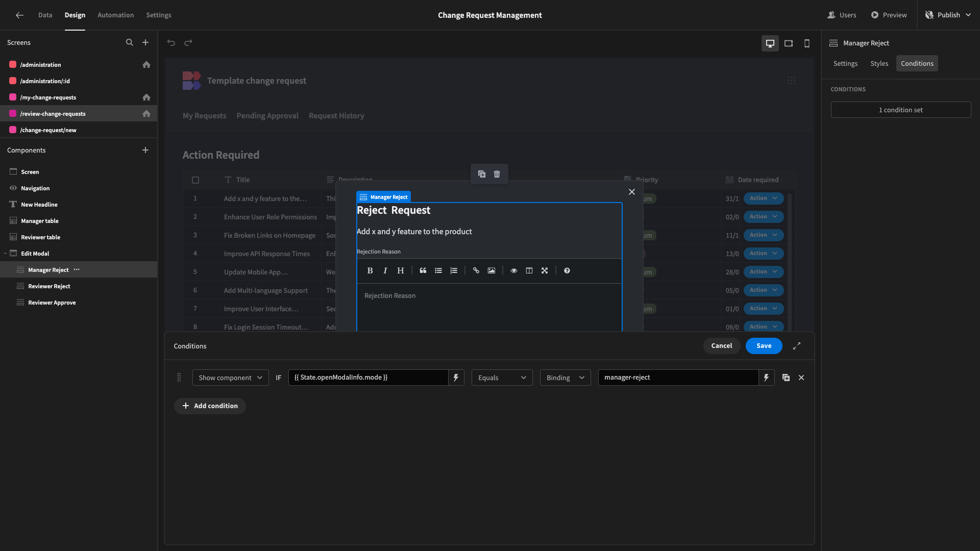Edit the State.openModalInfo.mode binding field

click(x=368, y=378)
